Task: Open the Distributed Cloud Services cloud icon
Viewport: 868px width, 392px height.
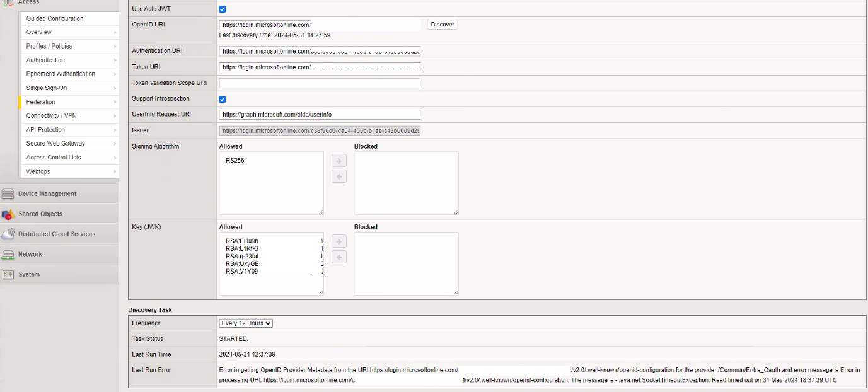Action: click(x=8, y=234)
